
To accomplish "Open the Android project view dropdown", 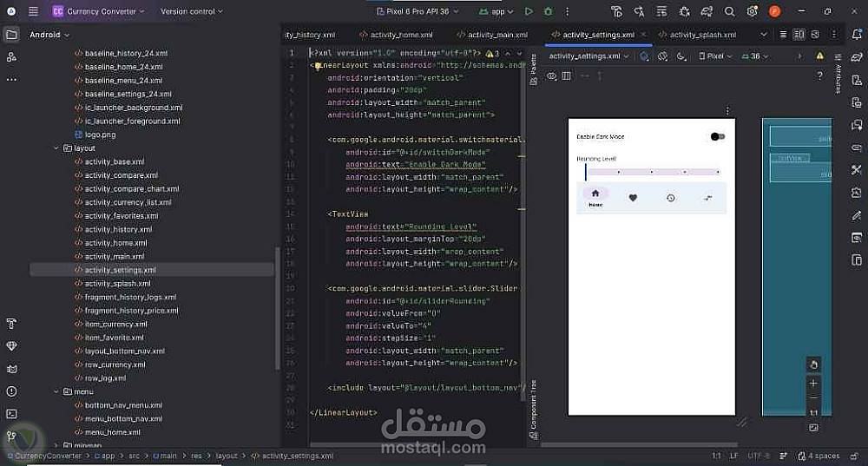I will coord(49,35).
